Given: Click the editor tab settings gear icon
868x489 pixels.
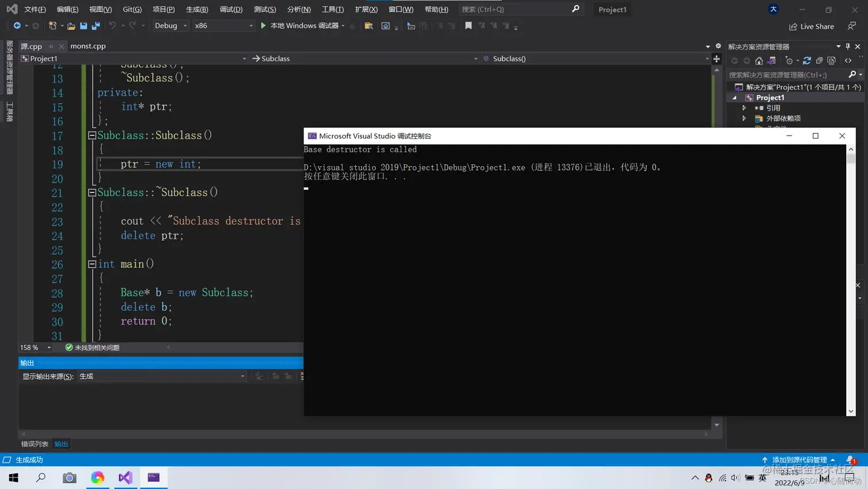Looking at the screenshot, I should coord(718,46).
